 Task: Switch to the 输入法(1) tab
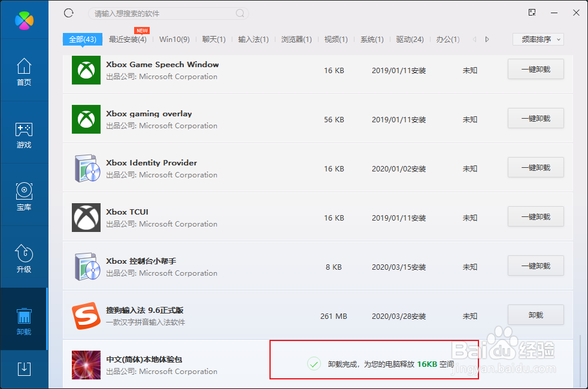(253, 40)
